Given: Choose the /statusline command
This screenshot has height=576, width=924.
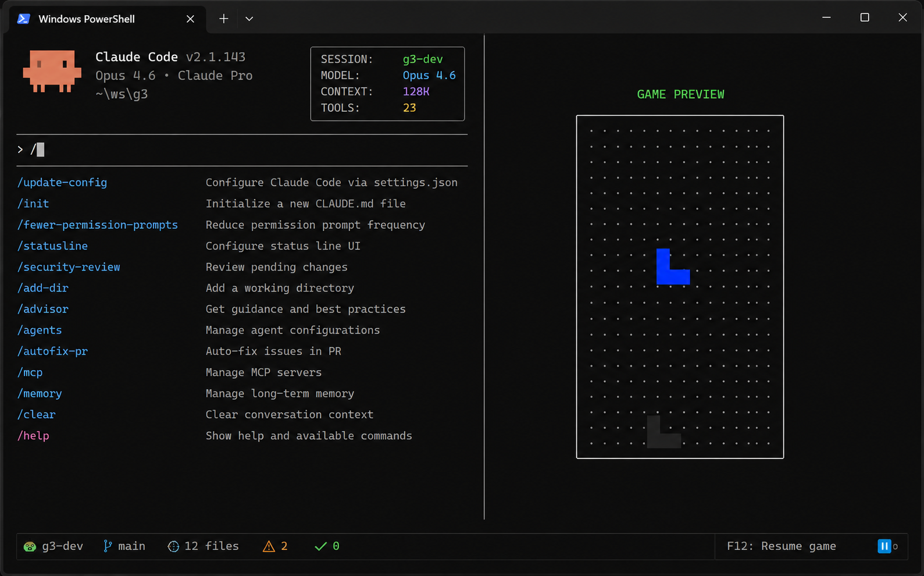Looking at the screenshot, I should [x=52, y=246].
